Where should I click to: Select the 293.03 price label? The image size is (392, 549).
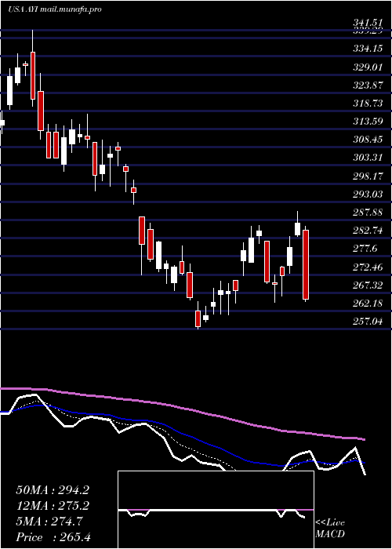[x=368, y=195]
